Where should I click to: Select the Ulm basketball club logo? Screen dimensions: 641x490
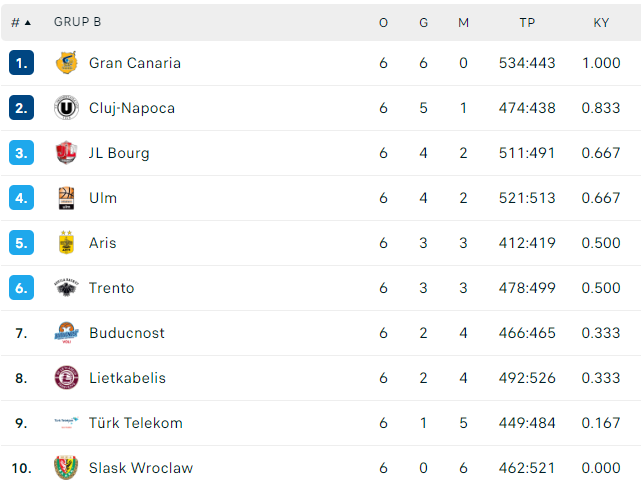click(66, 198)
